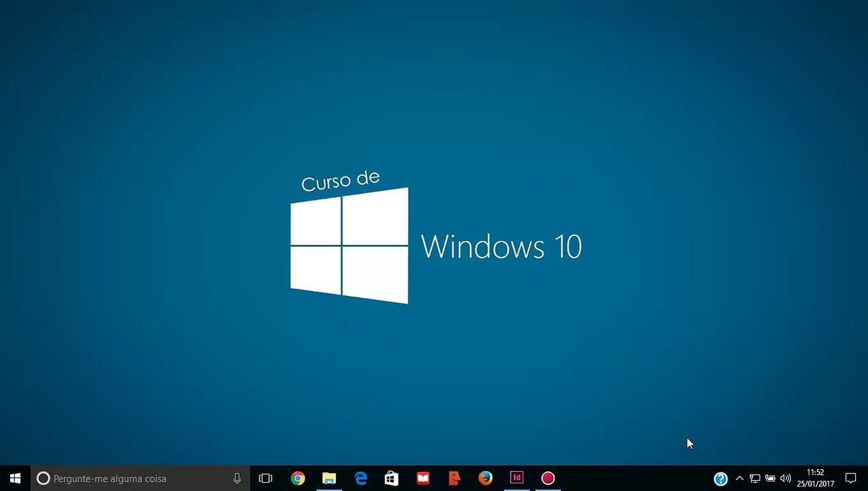Open the volume speaker tray icon
This screenshot has width=868, height=491.
pos(786,479)
